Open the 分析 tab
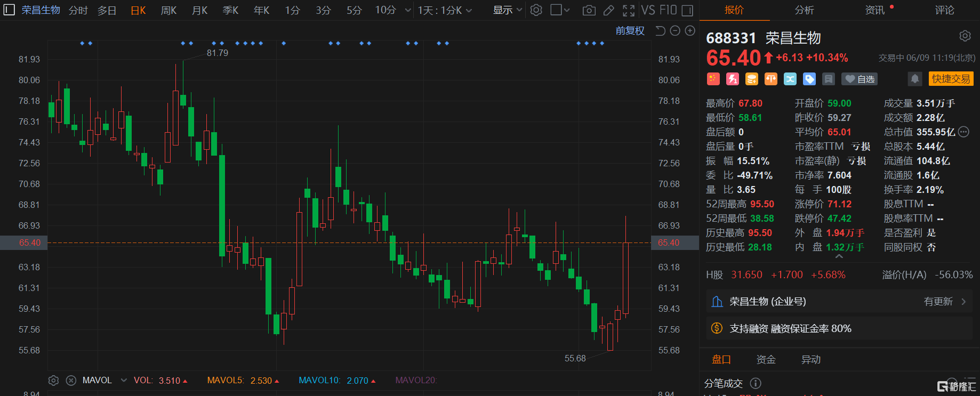Image resolution: width=980 pixels, height=396 pixels. click(804, 10)
